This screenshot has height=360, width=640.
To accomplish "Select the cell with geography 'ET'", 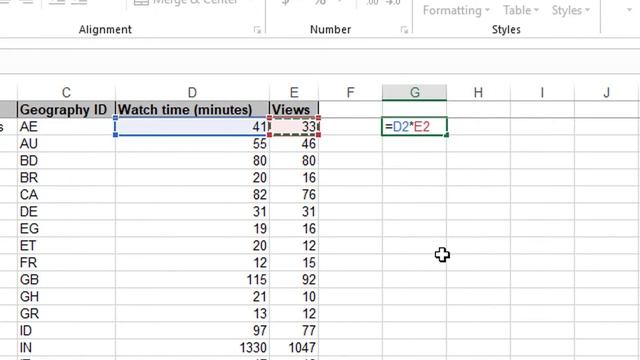I will [x=66, y=246].
